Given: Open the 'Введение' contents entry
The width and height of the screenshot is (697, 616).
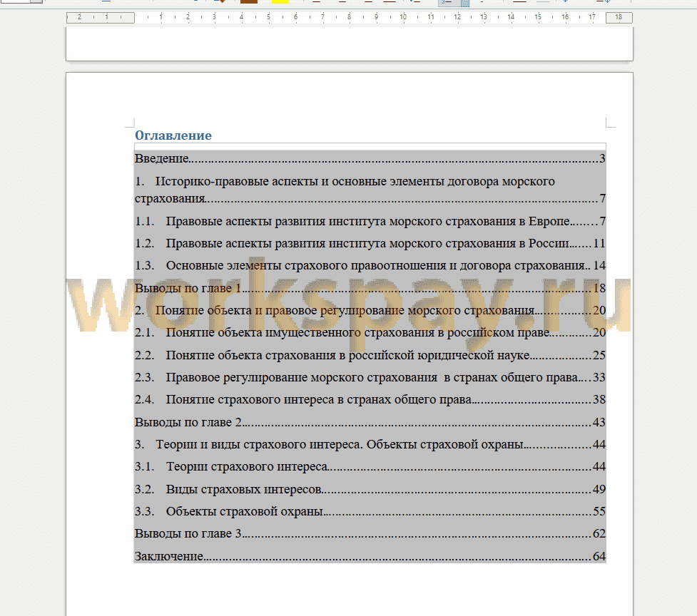Looking at the screenshot, I should click(x=370, y=158).
